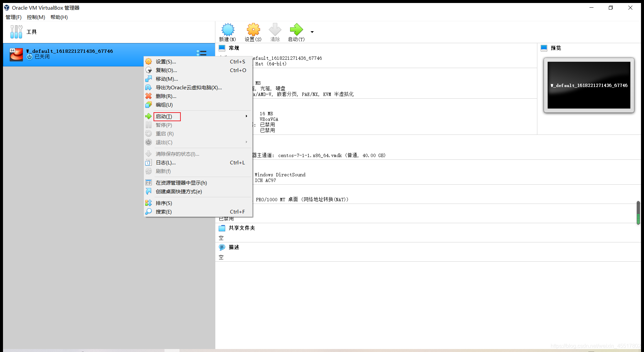Choose 设置(S)... in the context menu

point(198,61)
